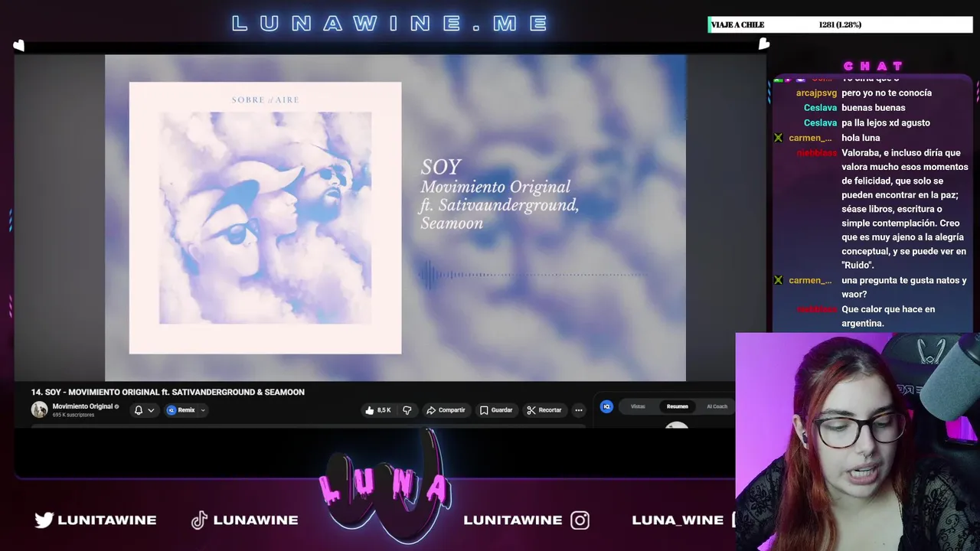Image resolution: width=980 pixels, height=551 pixels.
Task: Click the '695 K suscriptores' text
Action: point(73,415)
